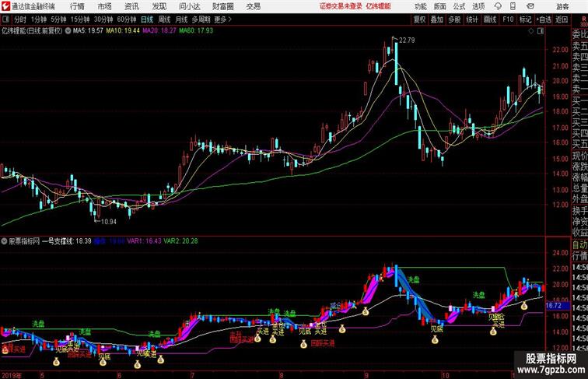
Task: Open the settings icon beside 股票指标网 indicator
Action: [x=4, y=241]
